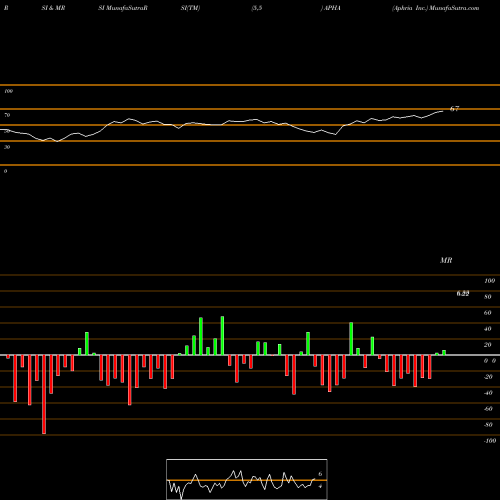
Task: Click the 60 label on MR axis
Action: pyautogui.click(x=488, y=313)
